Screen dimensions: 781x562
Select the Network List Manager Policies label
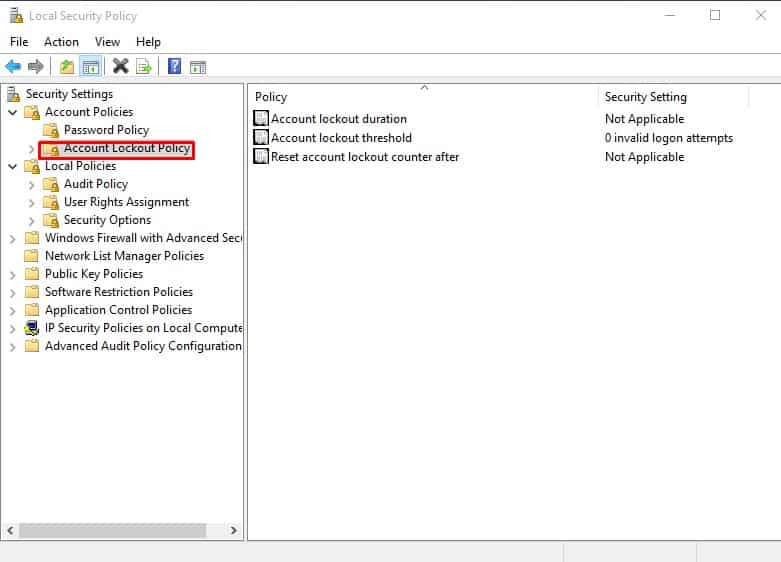pyautogui.click(x=125, y=256)
